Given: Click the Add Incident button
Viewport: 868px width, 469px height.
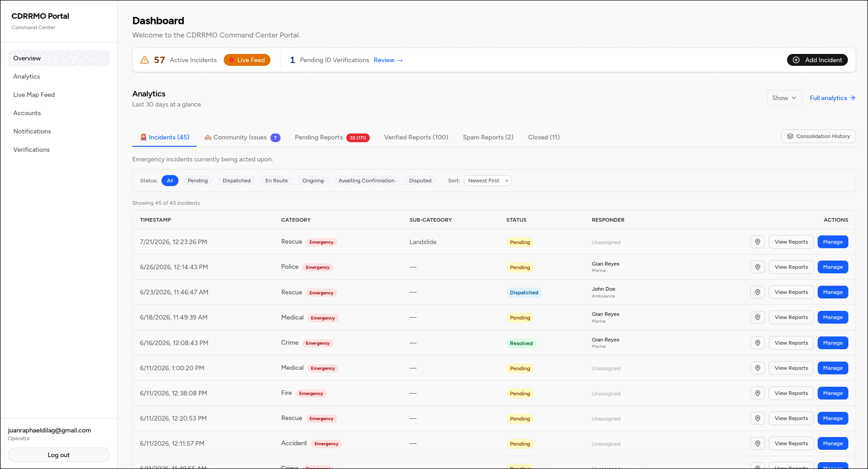Looking at the screenshot, I should tap(817, 60).
